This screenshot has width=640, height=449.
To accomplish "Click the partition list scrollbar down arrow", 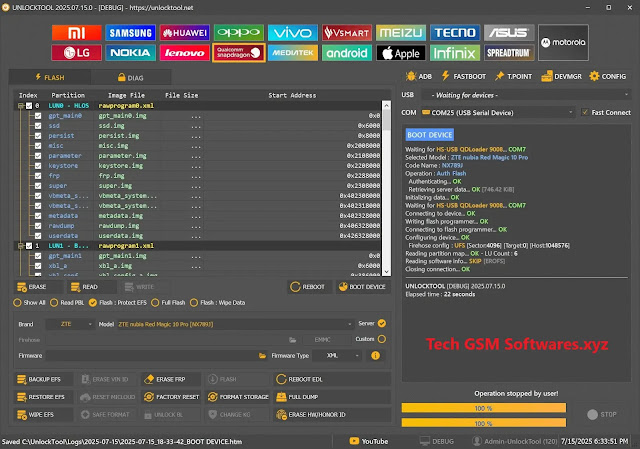I will (x=387, y=271).
